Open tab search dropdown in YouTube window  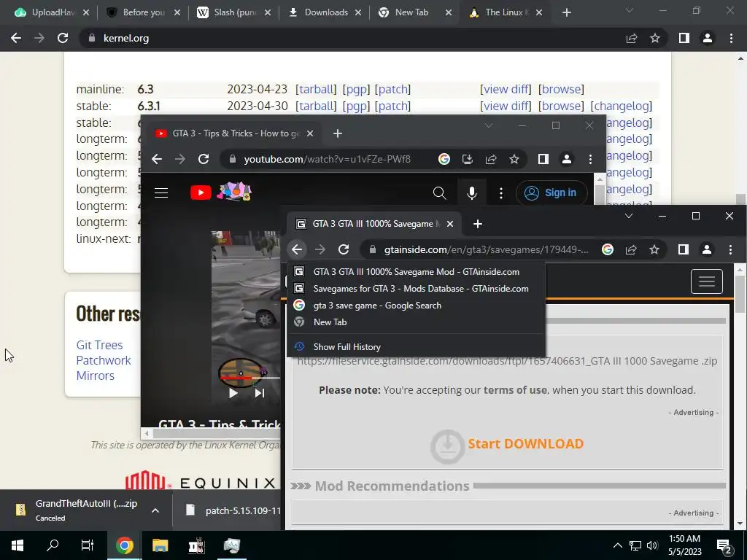click(x=488, y=125)
